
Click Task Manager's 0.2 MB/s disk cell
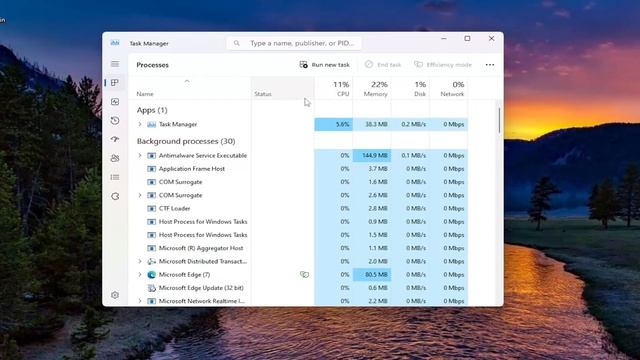(x=410, y=124)
